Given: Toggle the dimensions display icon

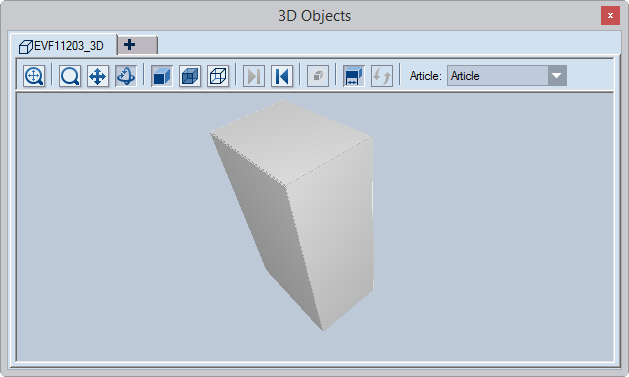Looking at the screenshot, I should 354,76.
